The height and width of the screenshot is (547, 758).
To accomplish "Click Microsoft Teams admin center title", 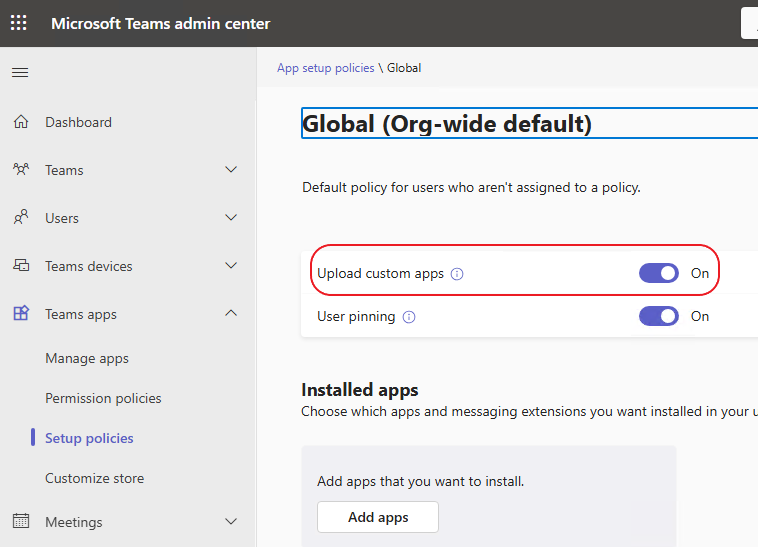I will click(160, 23).
